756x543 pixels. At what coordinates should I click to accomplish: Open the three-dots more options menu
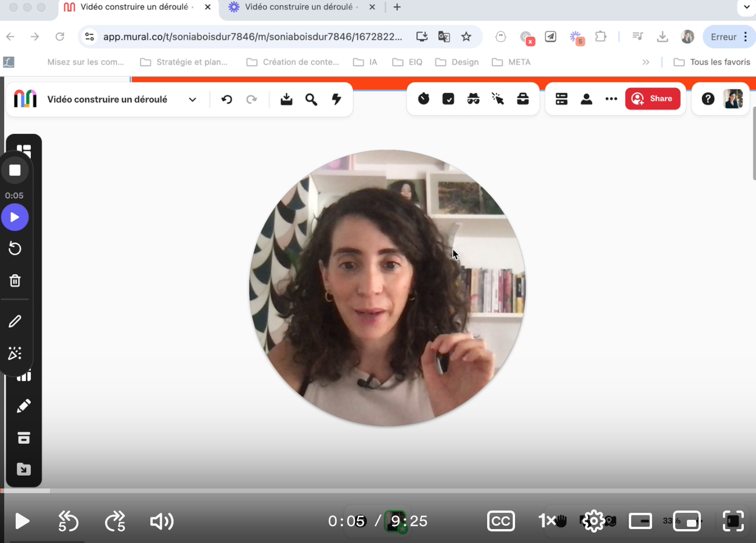pyautogui.click(x=611, y=99)
